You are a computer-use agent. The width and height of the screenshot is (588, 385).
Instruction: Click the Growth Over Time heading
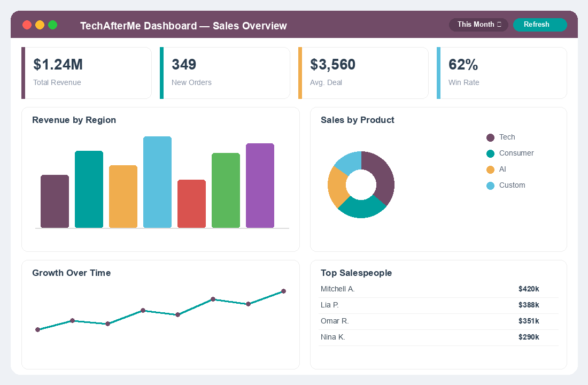71,273
